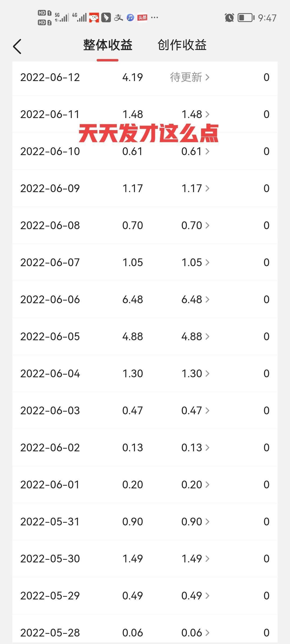
Task: Tap the 1.49 total for 2022-05-30
Action: coord(133,559)
